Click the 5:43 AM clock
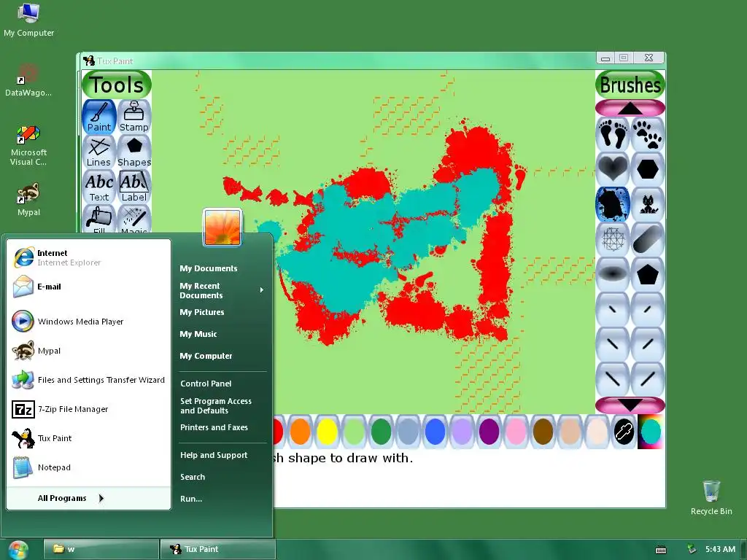747x560 pixels. pyautogui.click(x=720, y=549)
